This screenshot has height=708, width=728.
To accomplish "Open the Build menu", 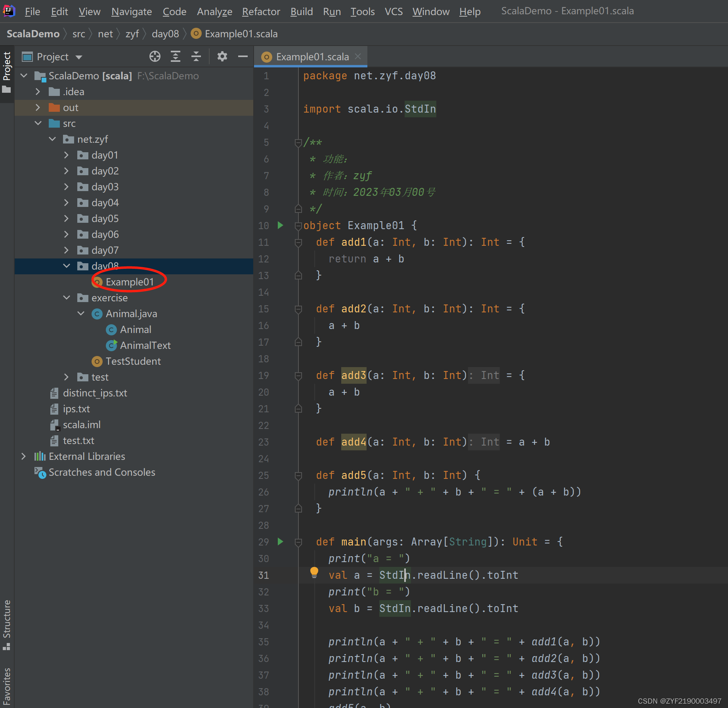I will (x=302, y=11).
